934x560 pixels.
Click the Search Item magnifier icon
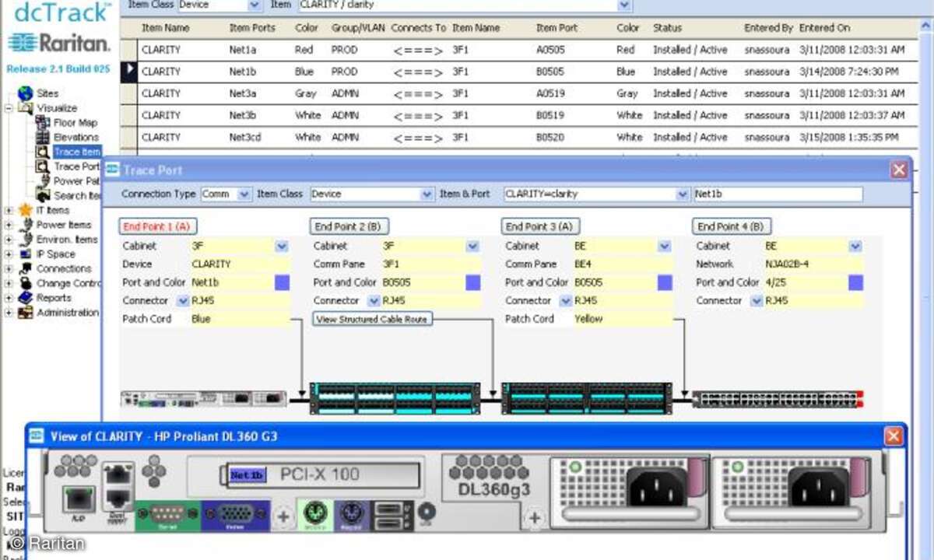click(42, 195)
